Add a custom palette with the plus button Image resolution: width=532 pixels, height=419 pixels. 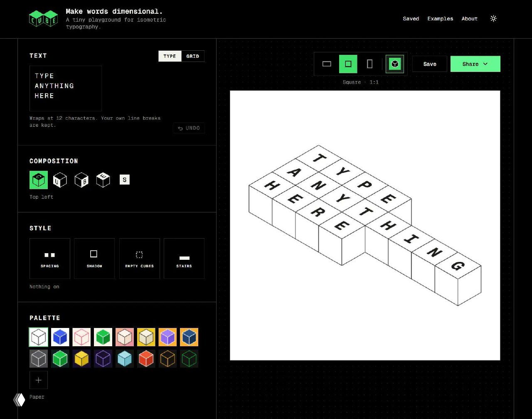coord(39,380)
